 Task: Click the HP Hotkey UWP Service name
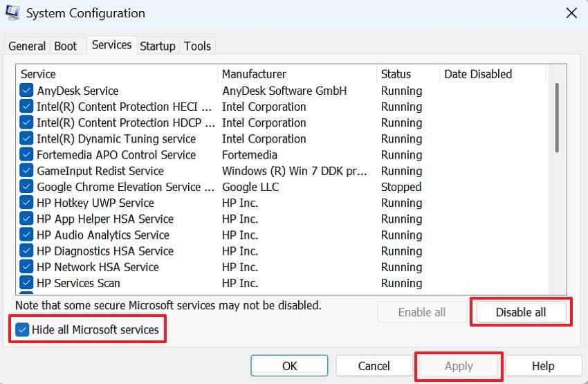[x=95, y=203]
